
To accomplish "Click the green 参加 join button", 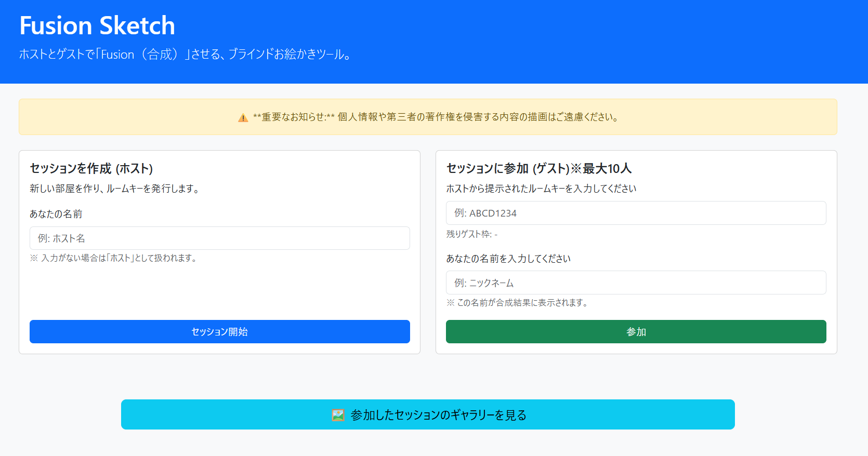I will (636, 331).
